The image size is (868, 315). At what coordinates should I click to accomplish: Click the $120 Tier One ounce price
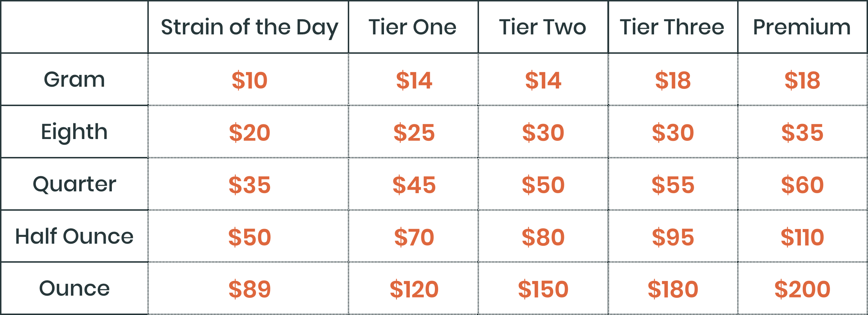[414, 290]
